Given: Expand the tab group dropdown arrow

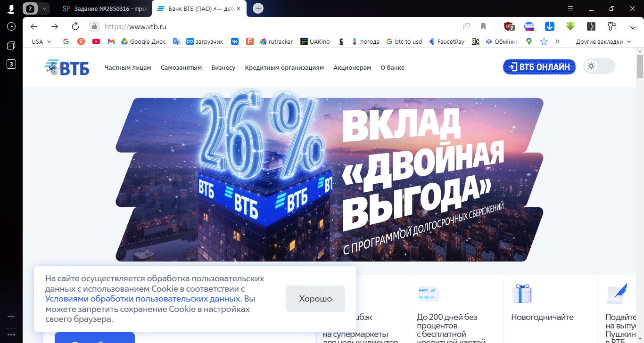Looking at the screenshot, I should [x=44, y=8].
